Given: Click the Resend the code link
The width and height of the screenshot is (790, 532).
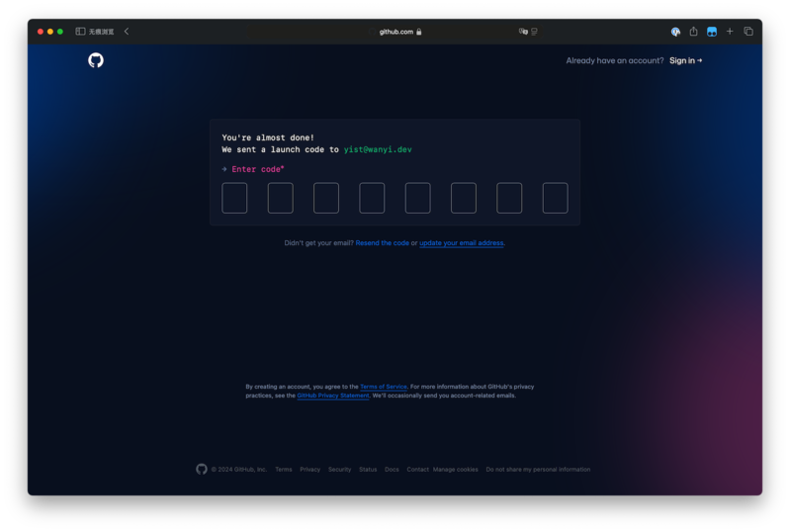Looking at the screenshot, I should point(382,243).
